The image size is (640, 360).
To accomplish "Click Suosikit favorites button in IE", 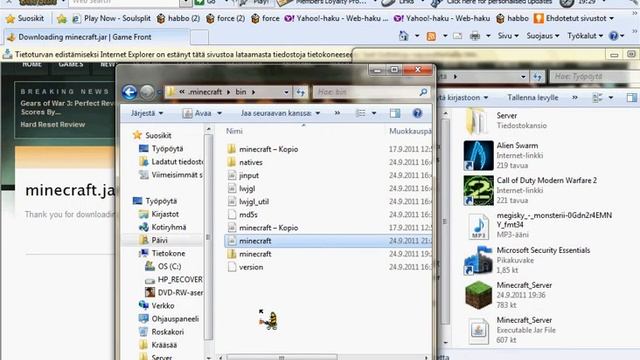I will coord(25,18).
